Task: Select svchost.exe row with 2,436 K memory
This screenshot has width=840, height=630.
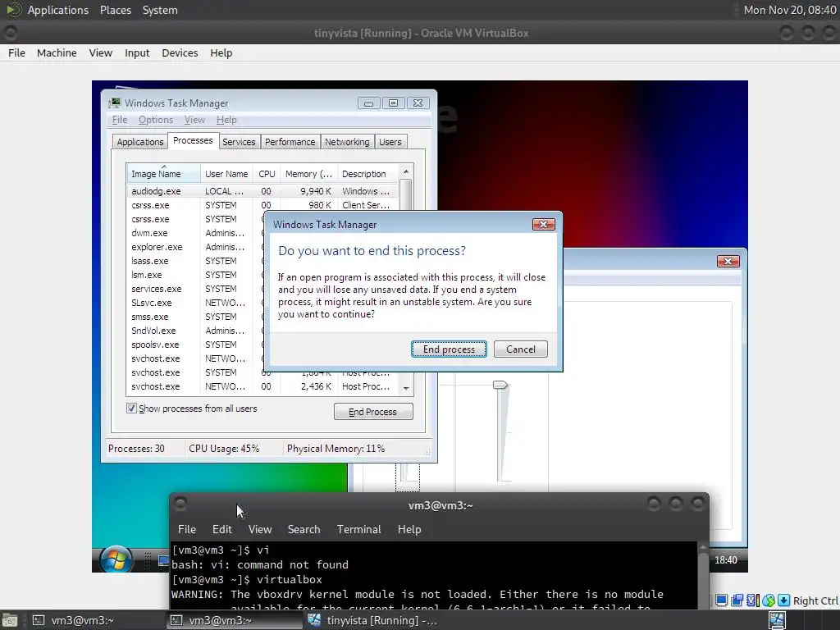Action: 263,386
